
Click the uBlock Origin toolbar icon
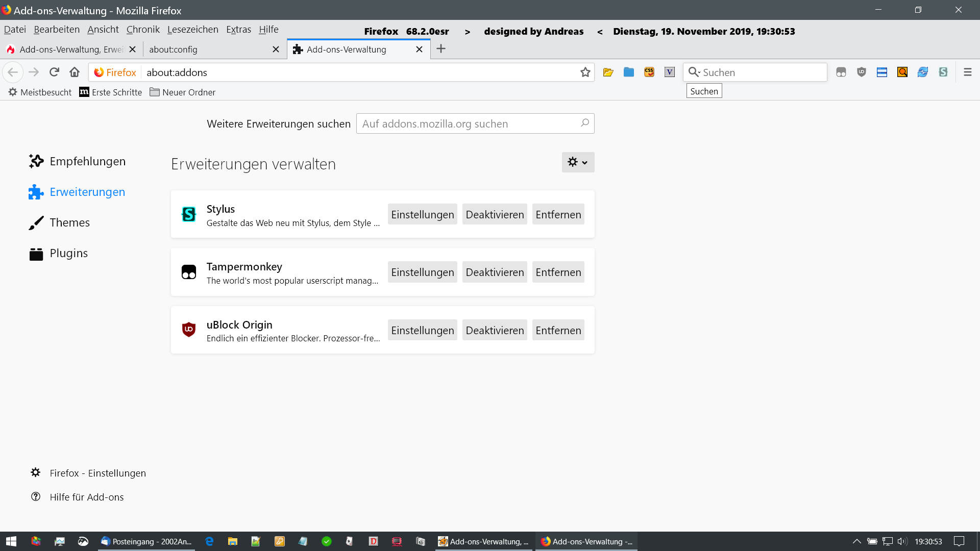[x=862, y=72]
